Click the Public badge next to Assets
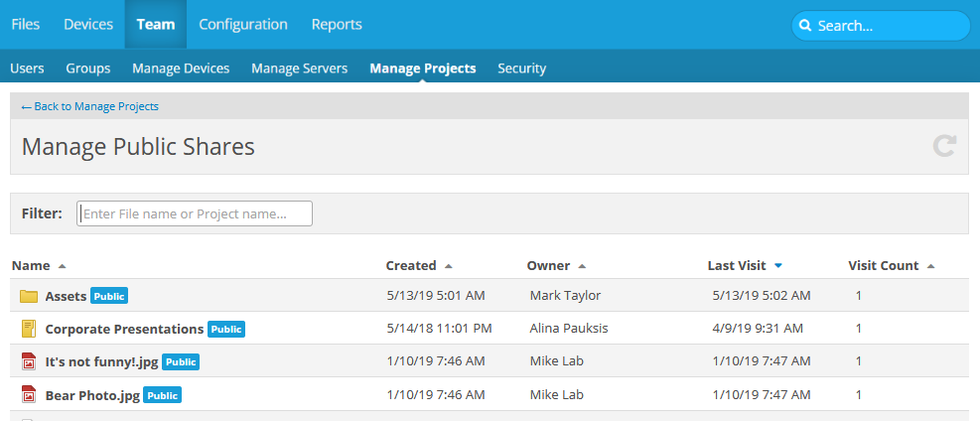This screenshot has height=421, width=980. pyautogui.click(x=109, y=296)
